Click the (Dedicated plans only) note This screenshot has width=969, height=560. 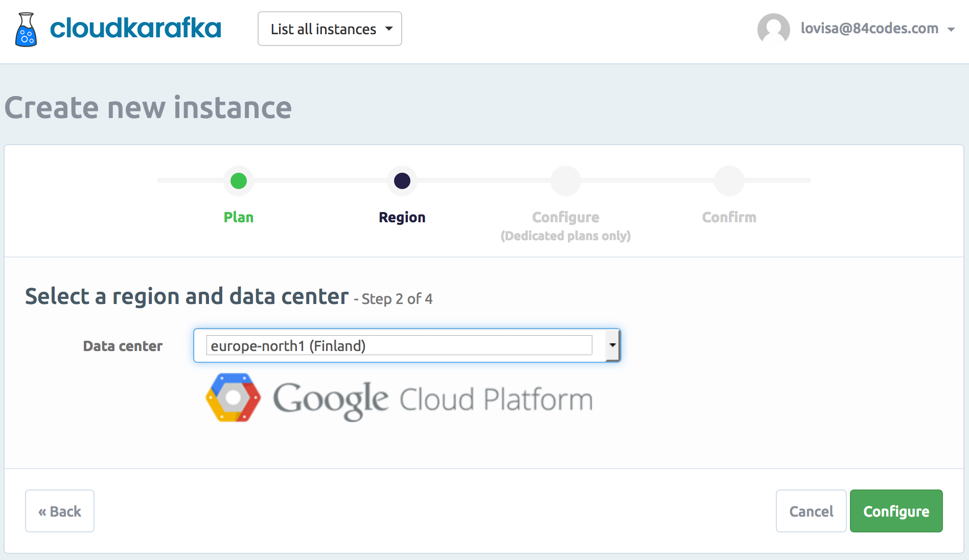[x=566, y=236]
